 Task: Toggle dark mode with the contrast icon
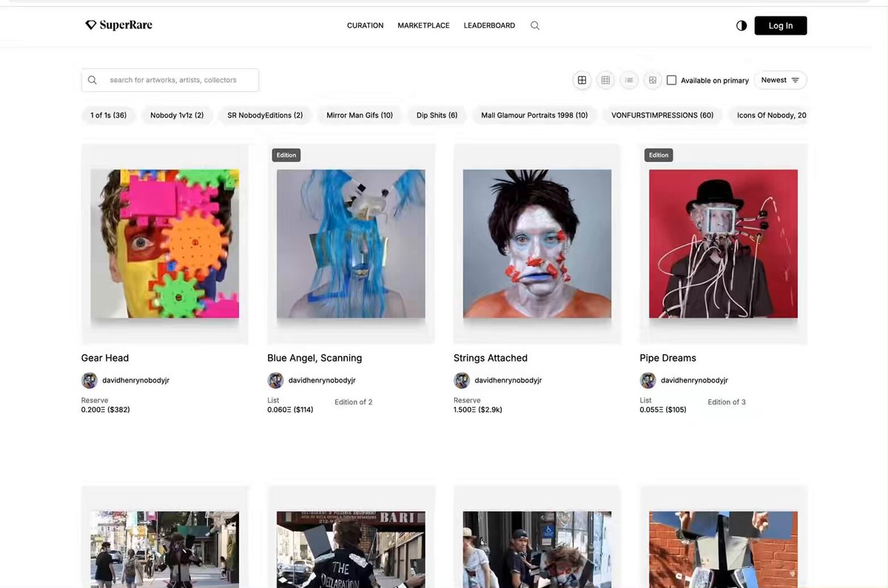(741, 25)
